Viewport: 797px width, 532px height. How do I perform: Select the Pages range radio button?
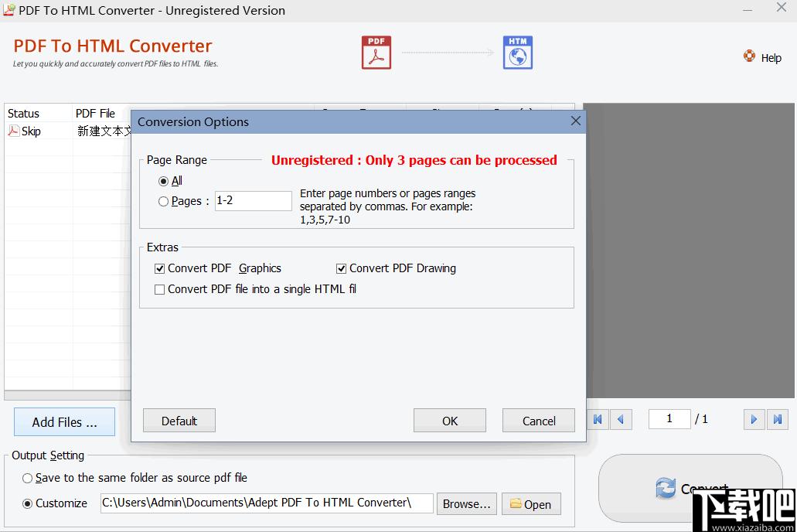(x=163, y=201)
